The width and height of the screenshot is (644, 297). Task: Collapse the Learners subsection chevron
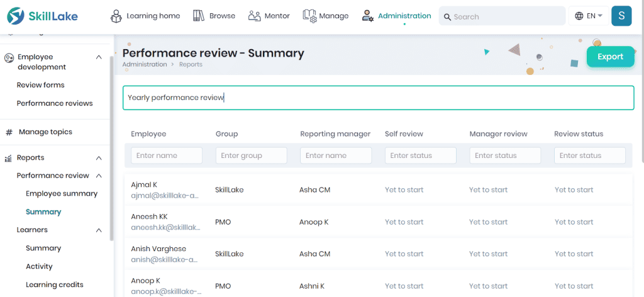[99, 230]
